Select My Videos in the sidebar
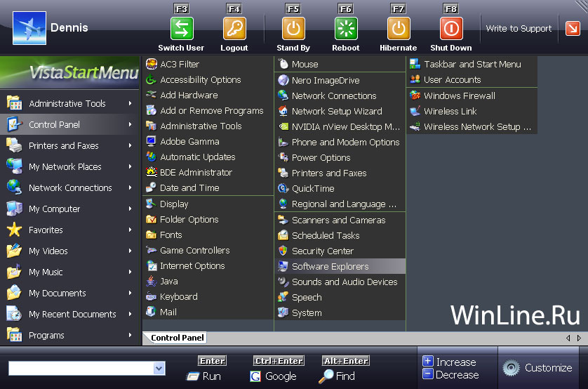Screen dimensions: 588x389 69,251
